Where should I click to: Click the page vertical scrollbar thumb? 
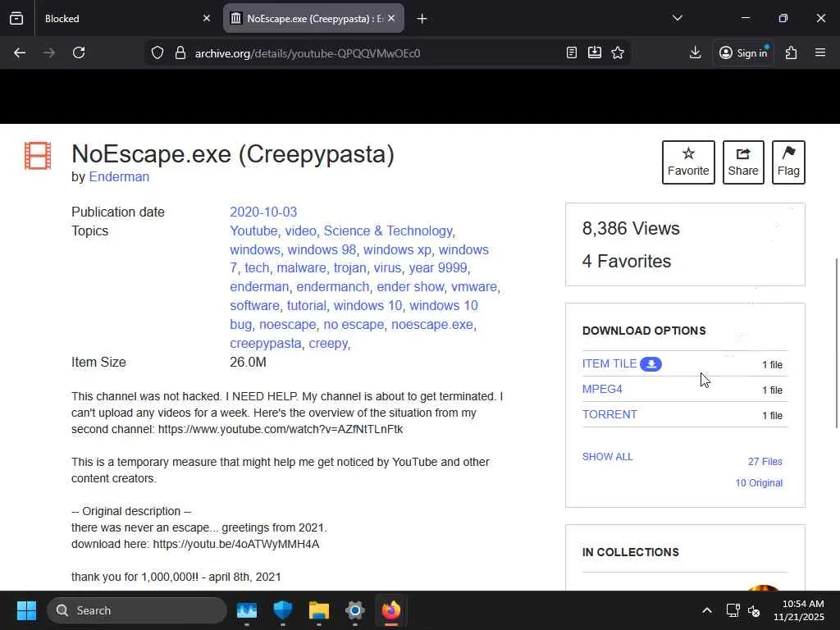point(837,343)
